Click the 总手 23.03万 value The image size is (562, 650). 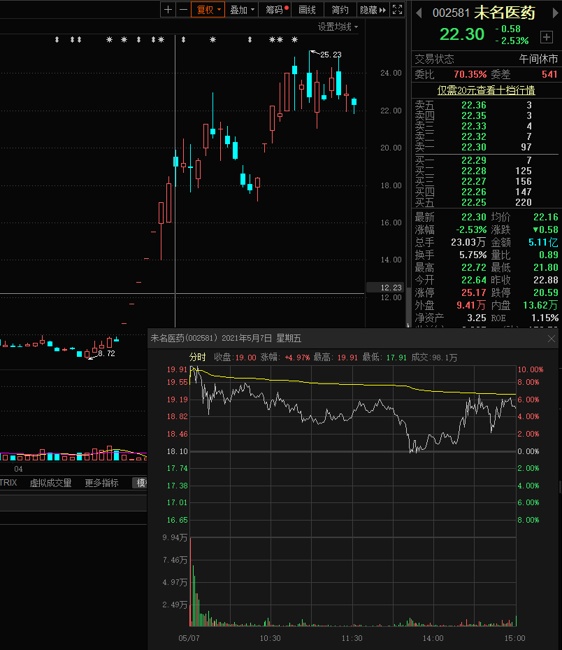pyautogui.click(x=468, y=242)
